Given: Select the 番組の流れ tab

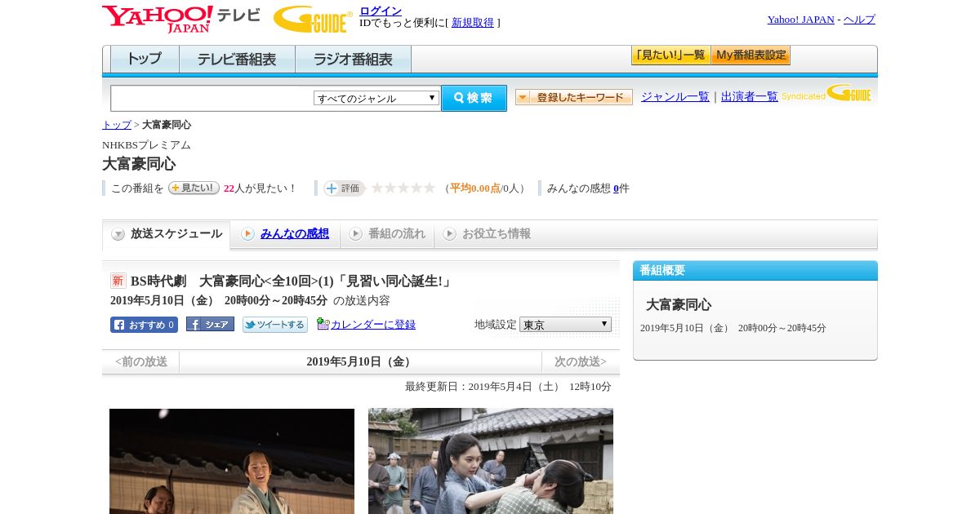Looking at the screenshot, I should pos(387,234).
